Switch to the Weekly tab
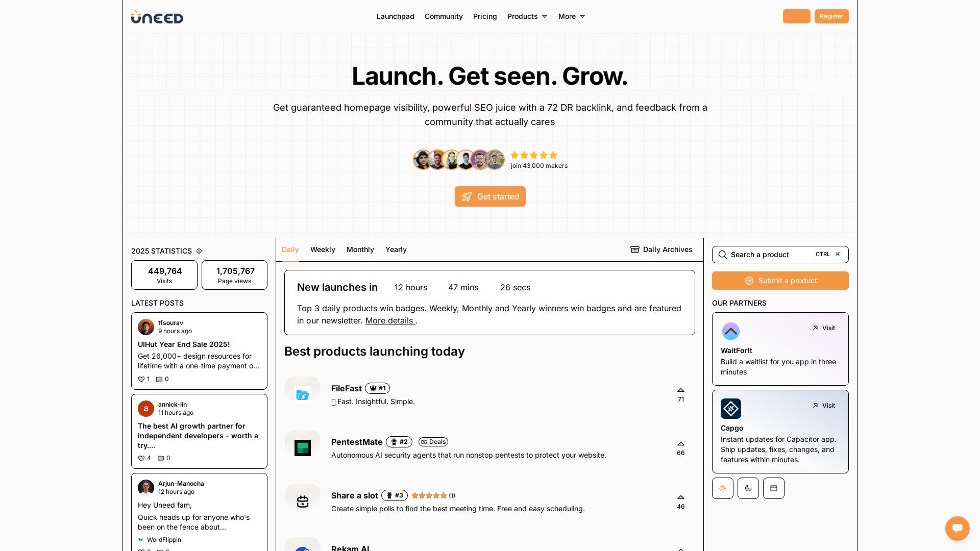Viewport: 980px width, 551px height. [x=323, y=249]
